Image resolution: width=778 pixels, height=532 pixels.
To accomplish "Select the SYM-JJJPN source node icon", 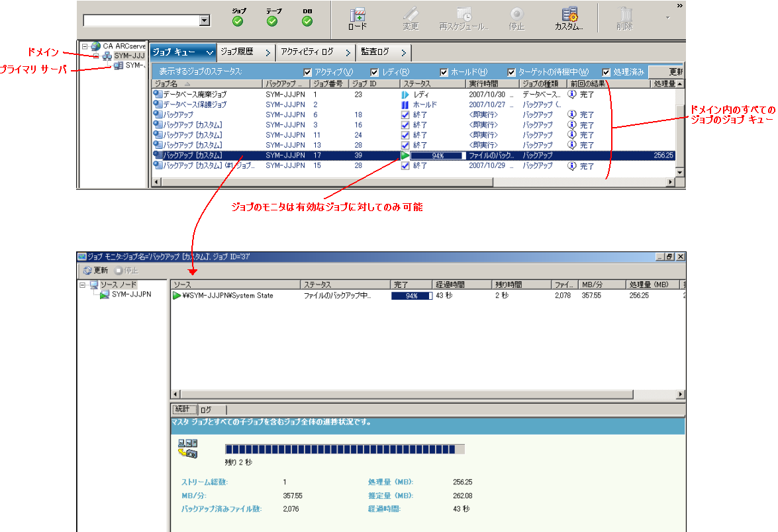I will coord(105,295).
